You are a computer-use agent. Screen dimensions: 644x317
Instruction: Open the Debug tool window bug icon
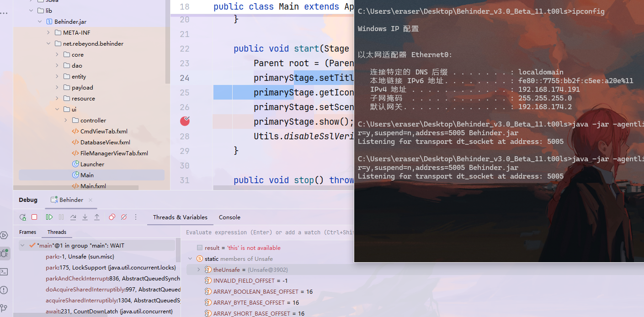[4, 254]
